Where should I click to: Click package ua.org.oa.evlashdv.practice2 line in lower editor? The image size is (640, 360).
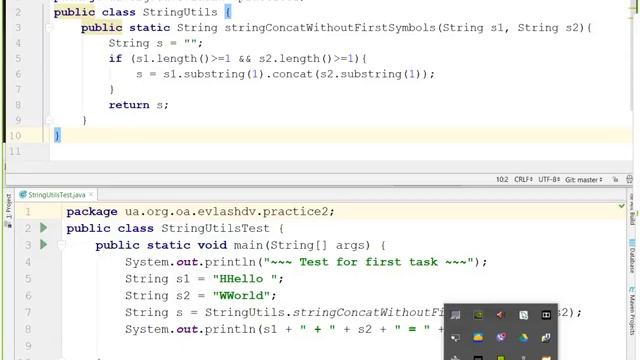click(x=200, y=211)
